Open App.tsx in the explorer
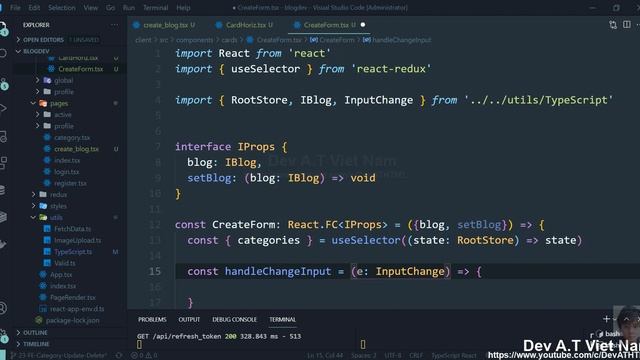This screenshot has width=640, height=360. 61,275
